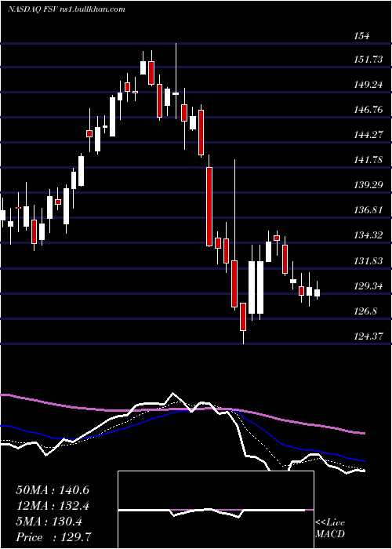Click the 131.83 price axis label
The width and height of the screenshot is (392, 549).
tap(368, 261)
